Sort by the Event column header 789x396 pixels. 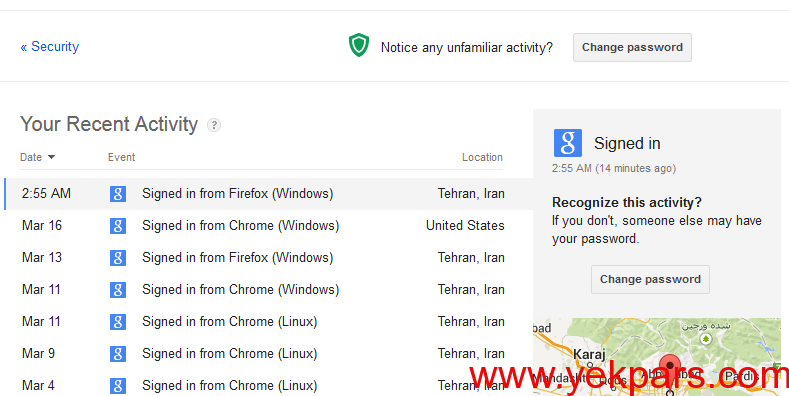tap(121, 157)
